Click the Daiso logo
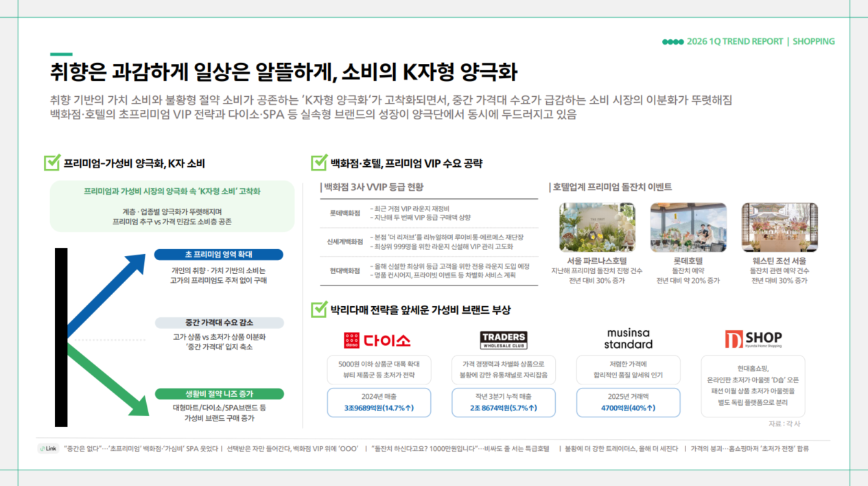Screen dimensions: 868x486 click(x=377, y=340)
